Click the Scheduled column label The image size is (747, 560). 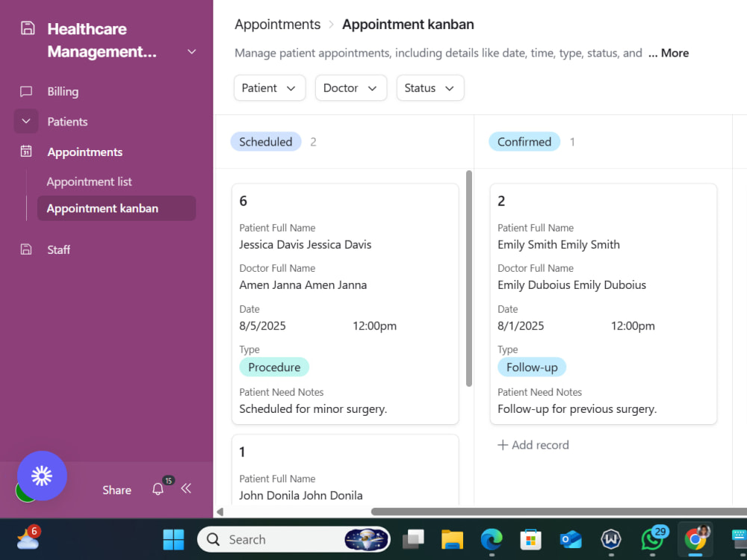[266, 141]
